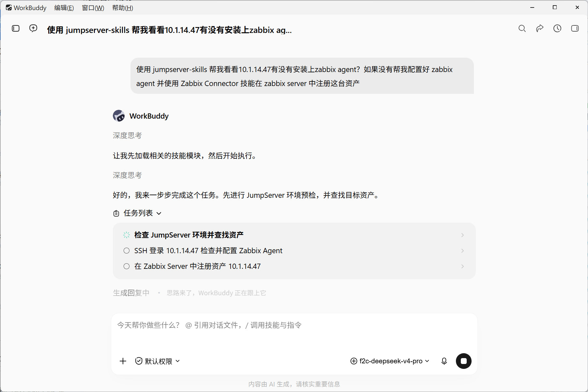Share the conversation via arrow icon
Image resolution: width=588 pixels, height=392 pixels.
540,29
